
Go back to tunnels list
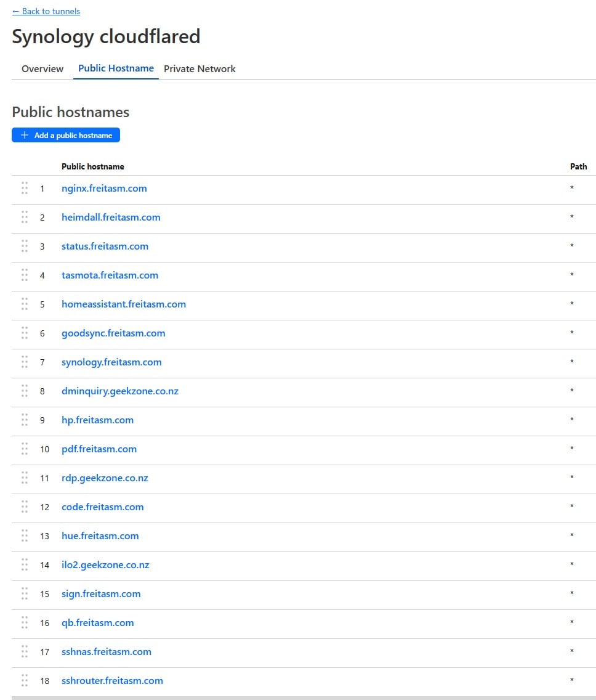46,11
